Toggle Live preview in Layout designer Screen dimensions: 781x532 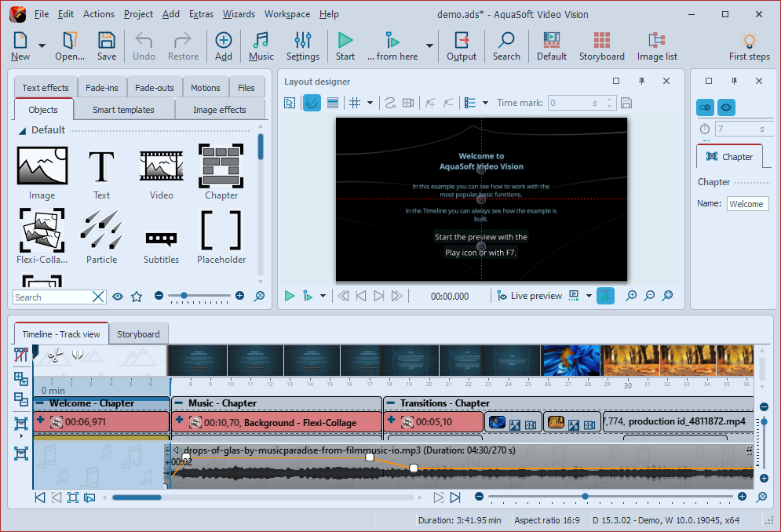coord(530,296)
